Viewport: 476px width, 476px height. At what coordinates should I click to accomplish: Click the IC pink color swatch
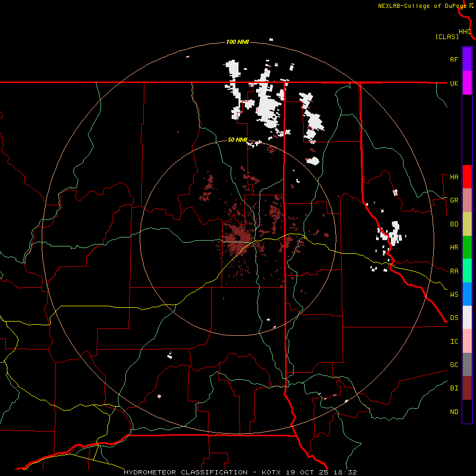(467, 341)
